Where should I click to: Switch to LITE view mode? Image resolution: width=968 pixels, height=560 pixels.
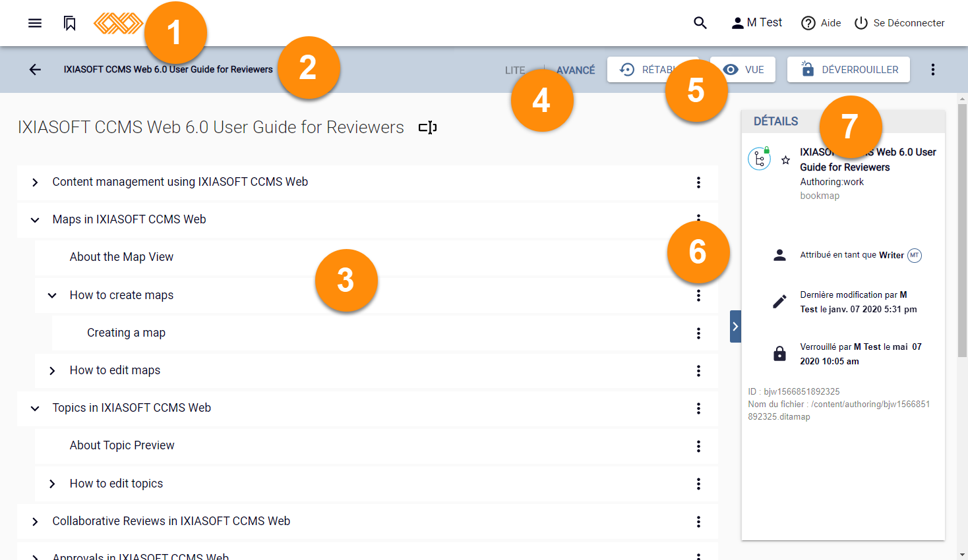click(515, 70)
